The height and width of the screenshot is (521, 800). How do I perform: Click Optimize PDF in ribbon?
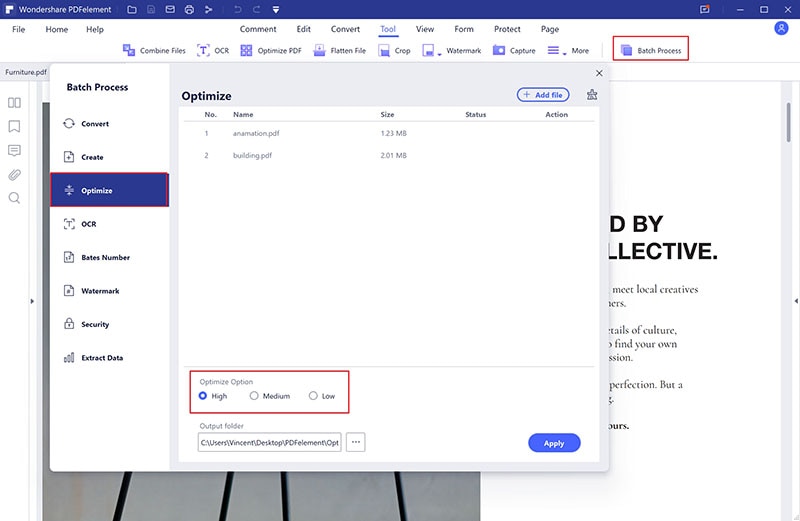pos(271,51)
